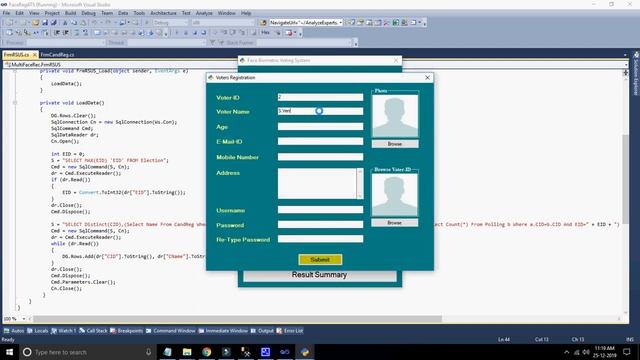640x360 pixels.
Task: Open the Analyze menu
Action: coord(204,13)
